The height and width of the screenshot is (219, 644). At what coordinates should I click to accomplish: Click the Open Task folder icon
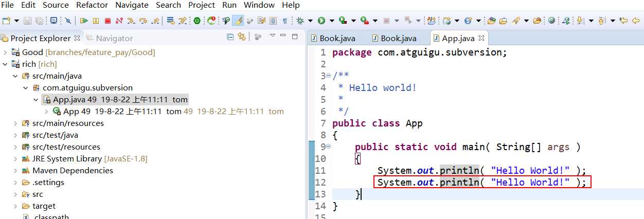[x=503, y=21]
